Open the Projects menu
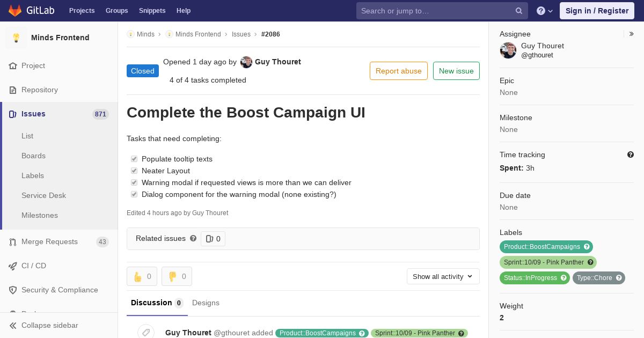The height and width of the screenshot is (338, 644). pyautogui.click(x=82, y=11)
